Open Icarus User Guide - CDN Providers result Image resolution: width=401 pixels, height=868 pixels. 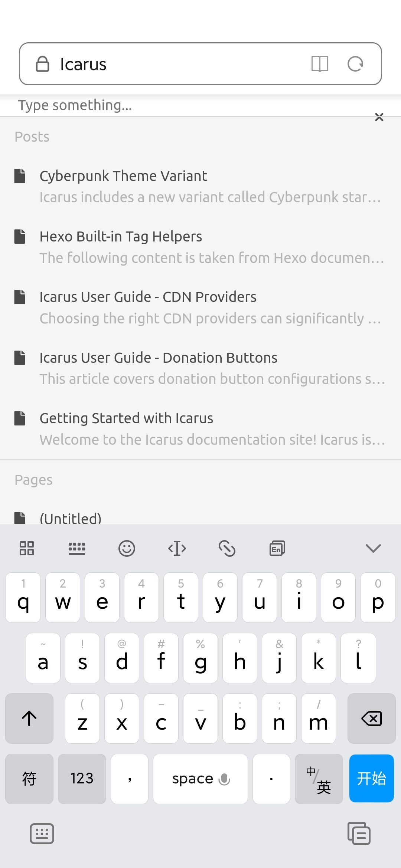[148, 297]
